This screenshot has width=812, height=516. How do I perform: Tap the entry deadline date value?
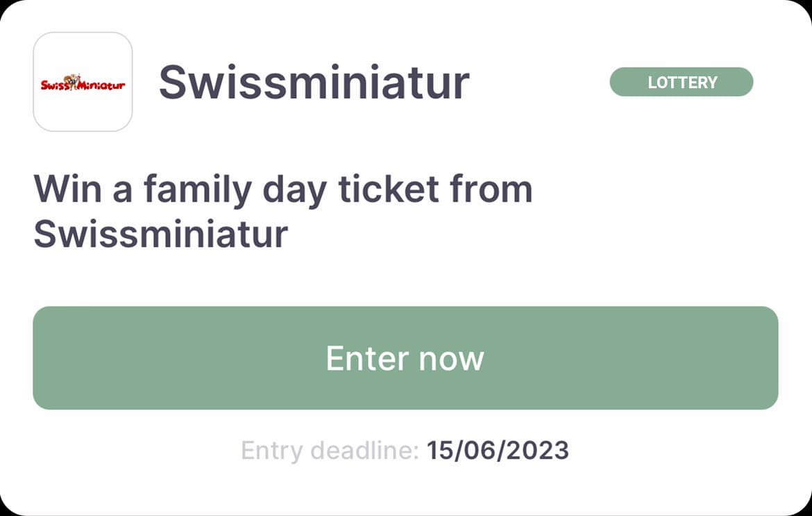pos(498,450)
